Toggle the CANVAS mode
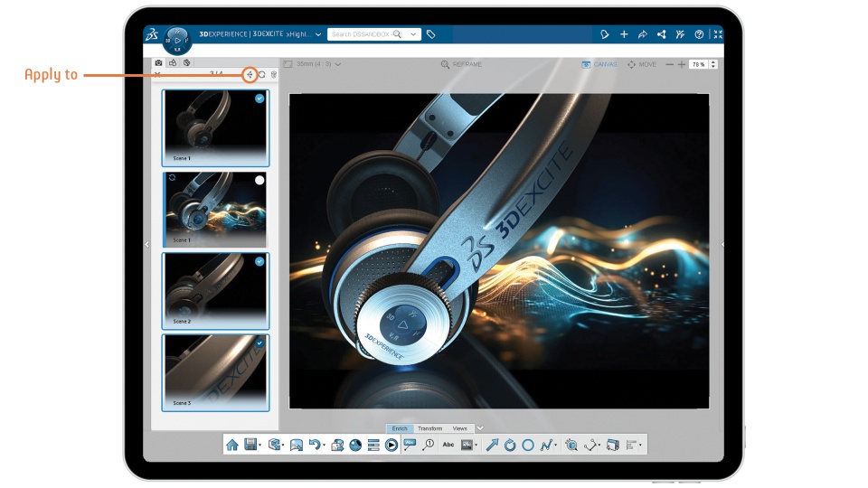The height and width of the screenshot is (488, 868). pyautogui.click(x=599, y=64)
